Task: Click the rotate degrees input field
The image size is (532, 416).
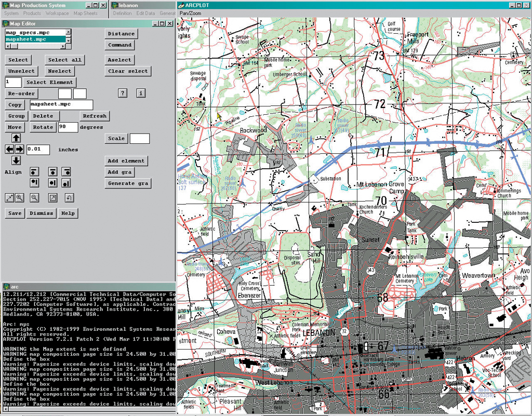Action: point(68,127)
